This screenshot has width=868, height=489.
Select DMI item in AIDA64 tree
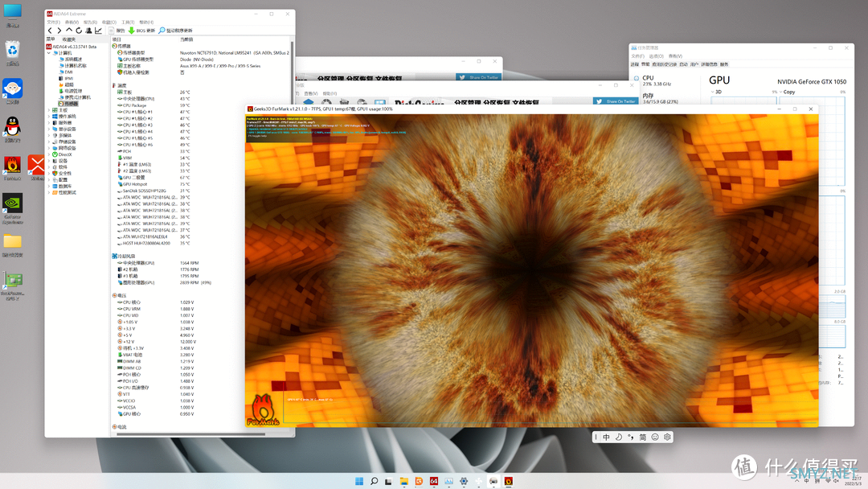tap(66, 72)
